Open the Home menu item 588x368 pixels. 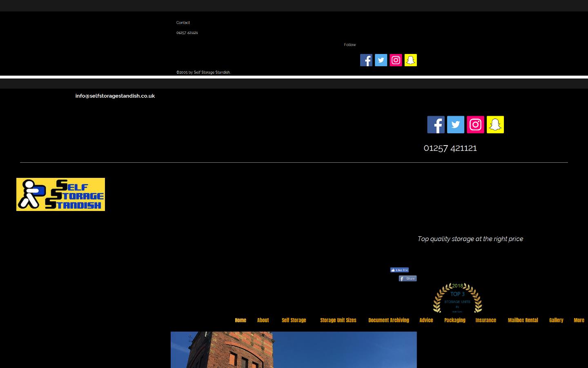click(241, 320)
